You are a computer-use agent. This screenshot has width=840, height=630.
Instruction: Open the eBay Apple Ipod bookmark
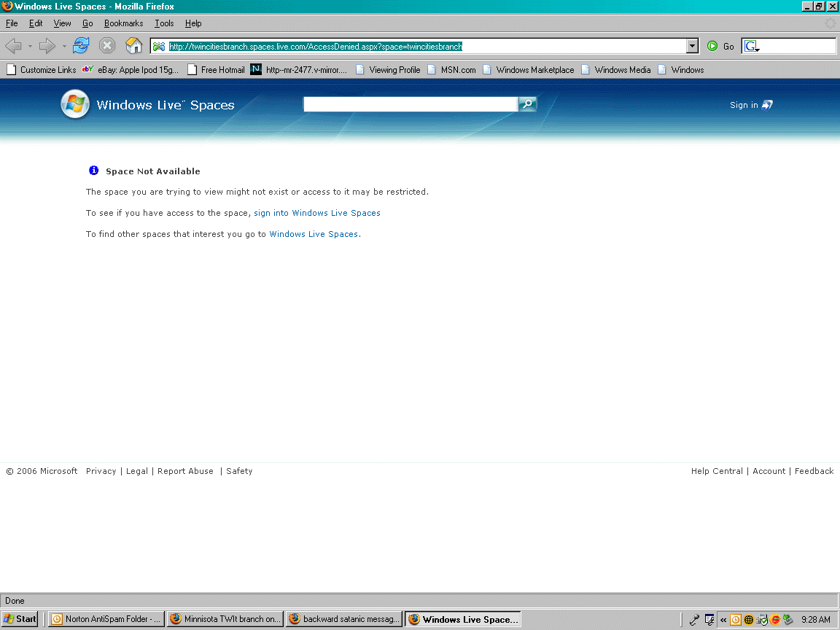(131, 70)
